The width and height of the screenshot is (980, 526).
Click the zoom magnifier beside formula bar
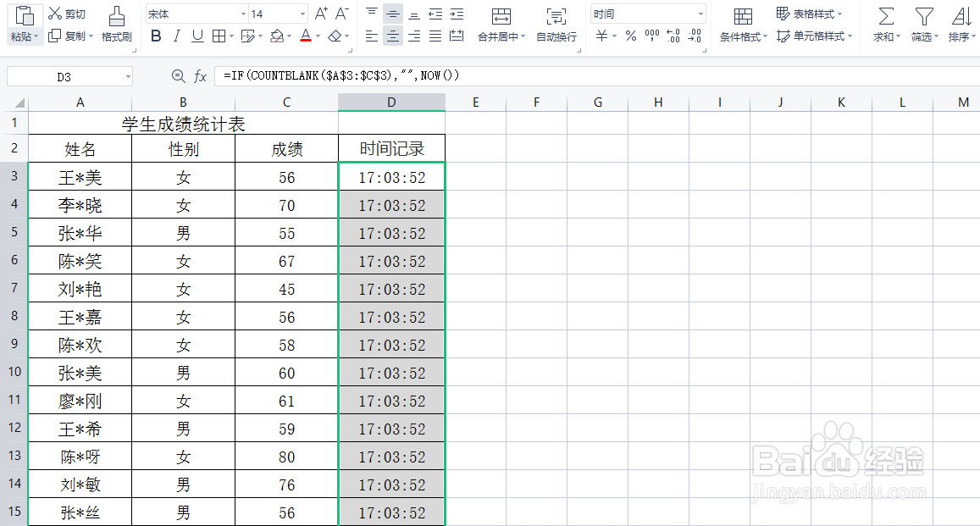click(x=178, y=76)
